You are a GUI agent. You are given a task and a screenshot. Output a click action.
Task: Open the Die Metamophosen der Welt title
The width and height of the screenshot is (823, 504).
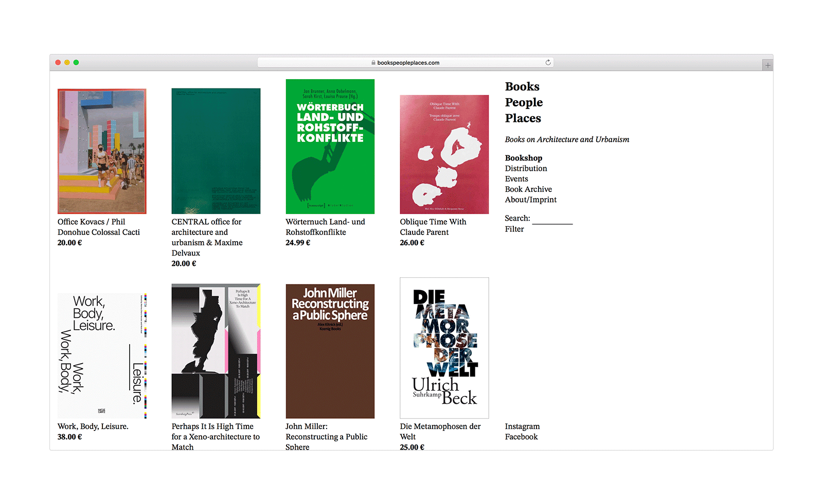440,431
